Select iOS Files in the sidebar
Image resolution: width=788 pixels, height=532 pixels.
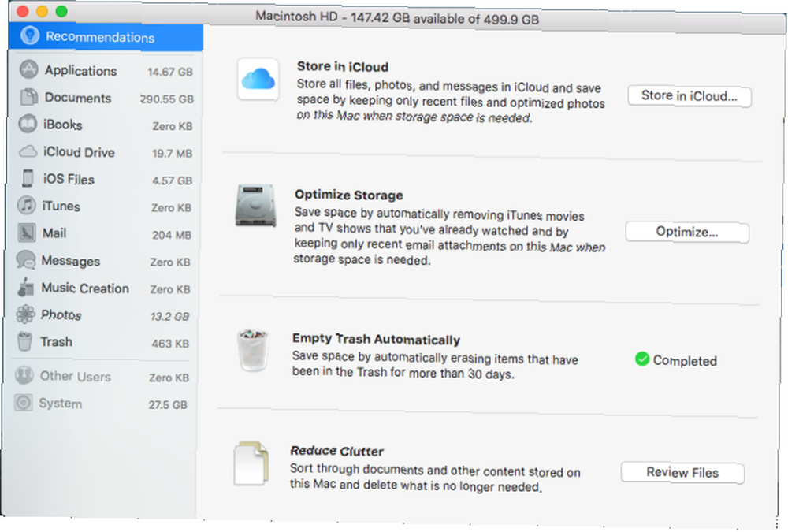[104, 180]
